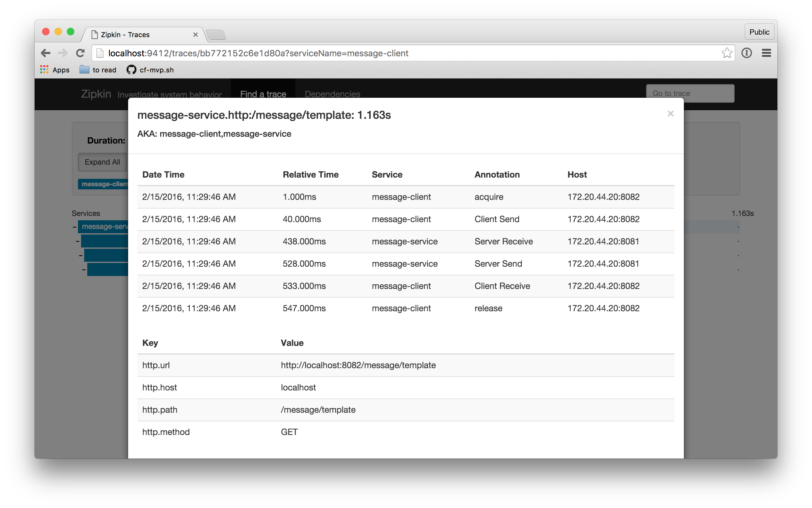Collapse the message-service span row
This screenshot has height=508, width=812.
coord(74,227)
